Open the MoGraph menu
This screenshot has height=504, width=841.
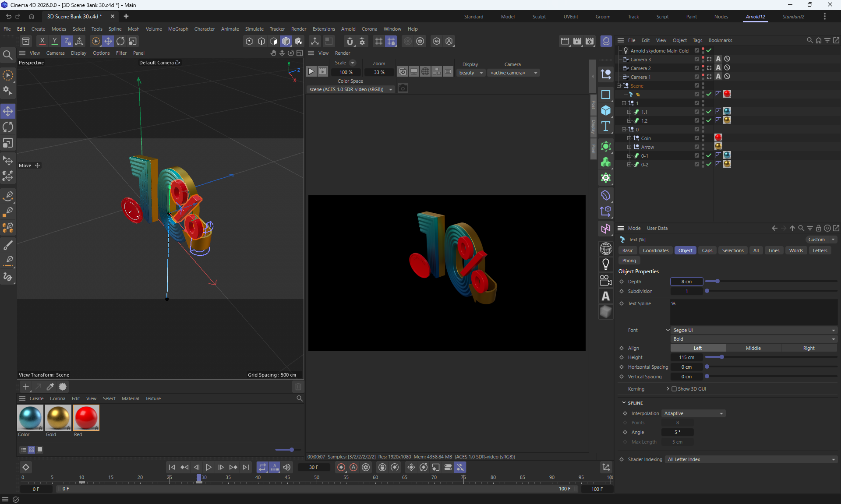pyautogui.click(x=178, y=29)
